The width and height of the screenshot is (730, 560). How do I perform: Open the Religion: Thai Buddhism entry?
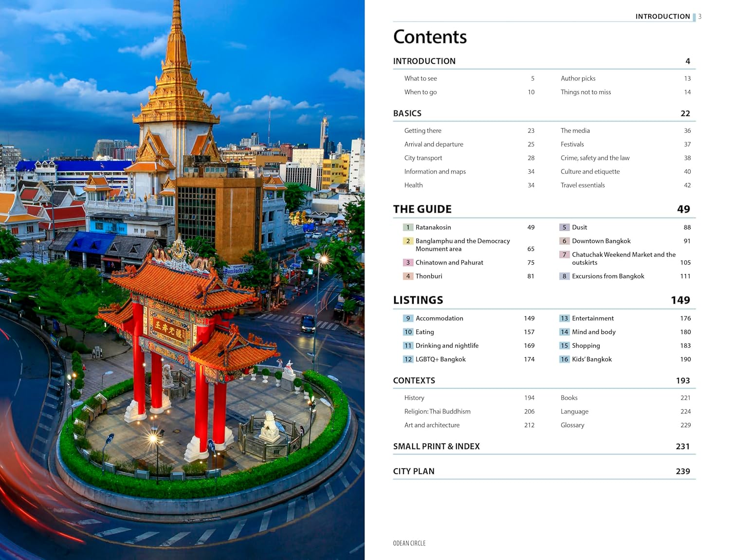tap(437, 411)
